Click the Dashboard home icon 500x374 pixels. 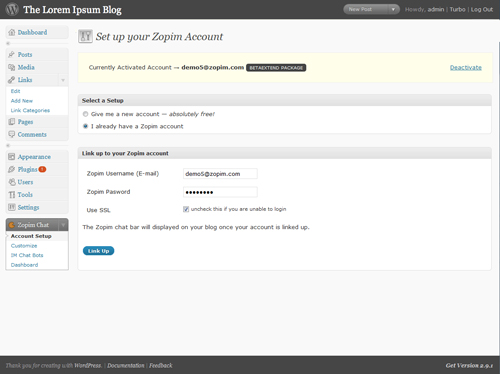pos(12,32)
